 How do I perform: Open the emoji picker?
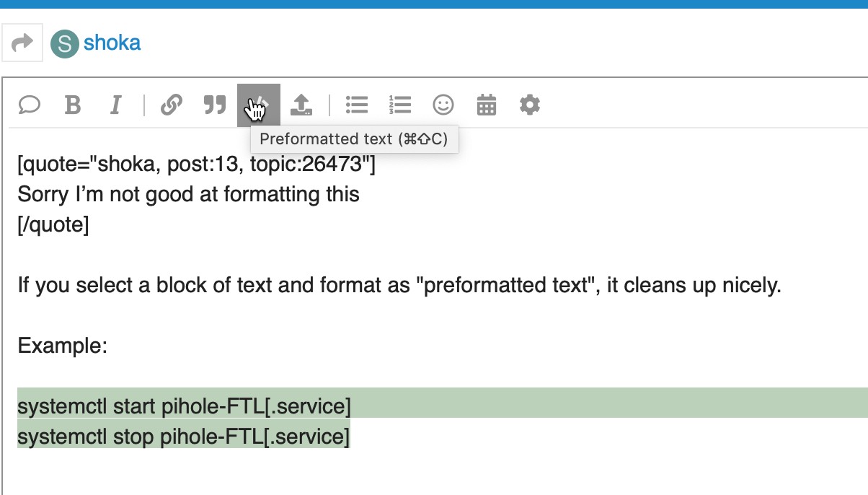pos(443,105)
